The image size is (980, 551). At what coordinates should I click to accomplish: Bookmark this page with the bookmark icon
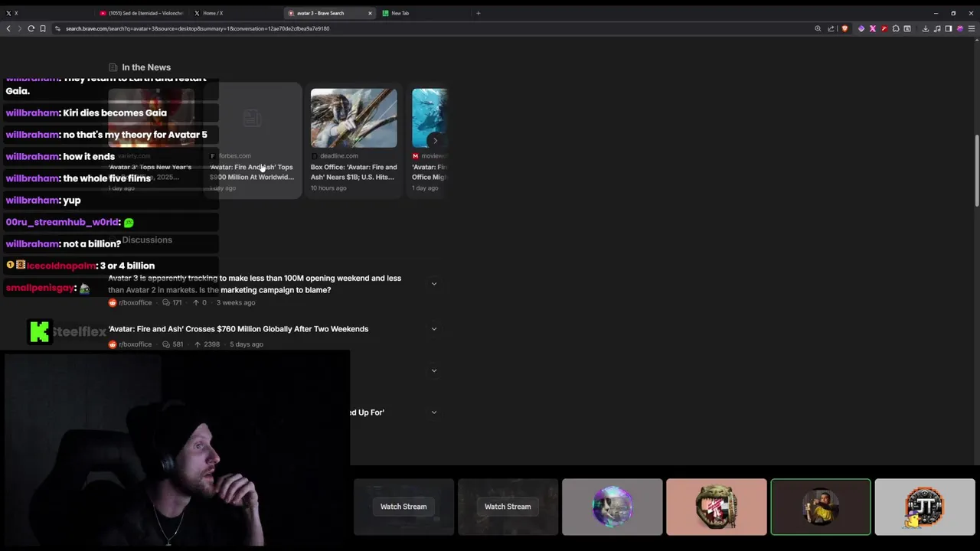(x=43, y=28)
